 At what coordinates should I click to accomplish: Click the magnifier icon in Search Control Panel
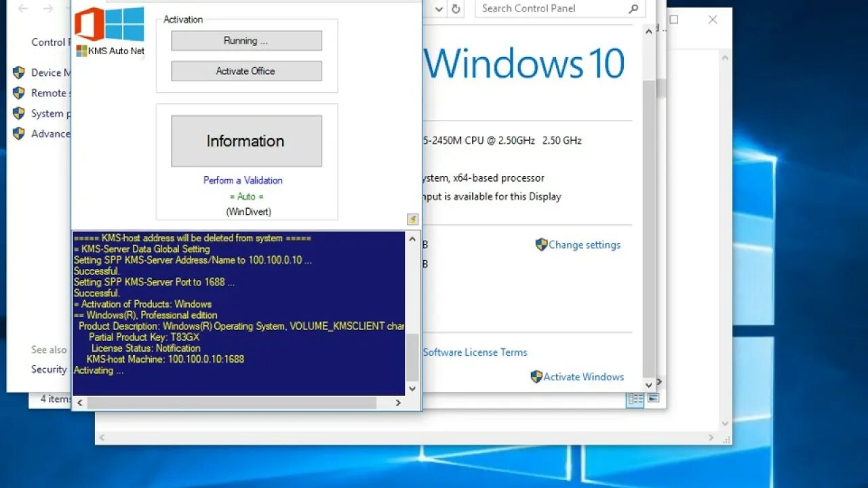tap(633, 9)
